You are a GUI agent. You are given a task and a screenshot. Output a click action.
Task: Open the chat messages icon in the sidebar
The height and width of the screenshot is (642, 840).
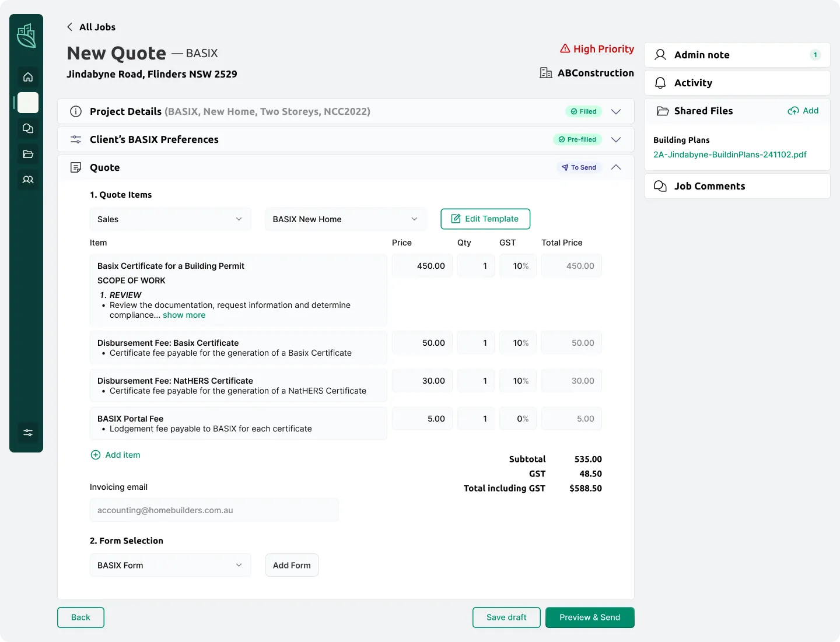tap(27, 128)
